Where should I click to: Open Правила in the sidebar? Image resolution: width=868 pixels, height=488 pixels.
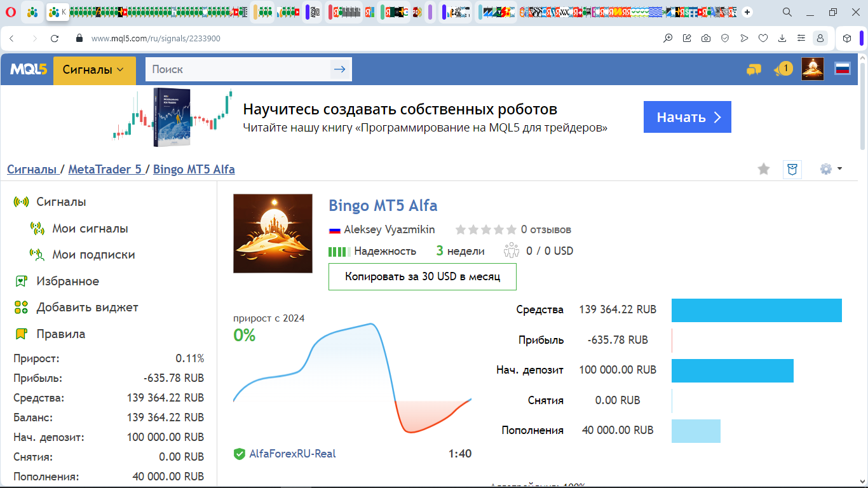click(x=60, y=334)
